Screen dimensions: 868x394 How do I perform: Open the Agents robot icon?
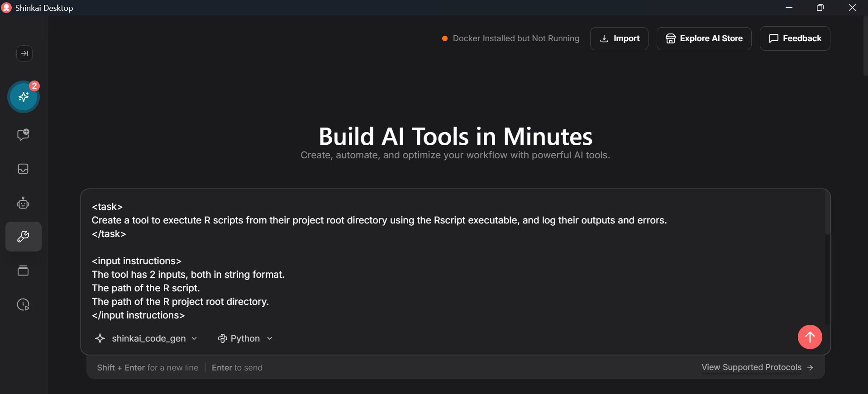(23, 203)
